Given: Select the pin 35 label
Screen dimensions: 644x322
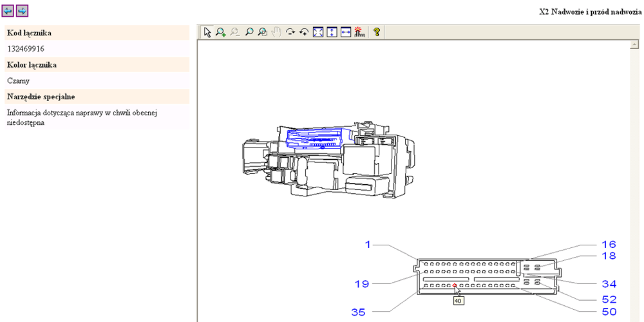Looking at the screenshot, I should pyautogui.click(x=358, y=312).
